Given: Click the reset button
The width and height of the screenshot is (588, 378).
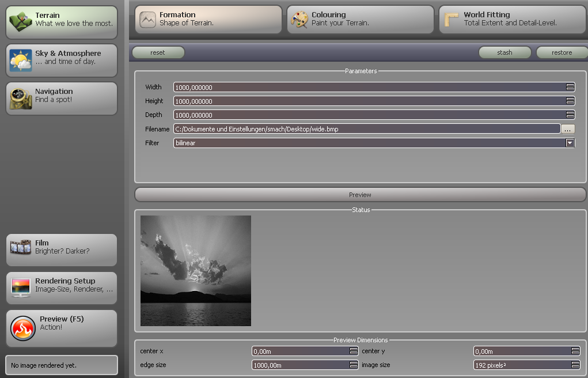Looking at the screenshot, I should pos(158,52).
